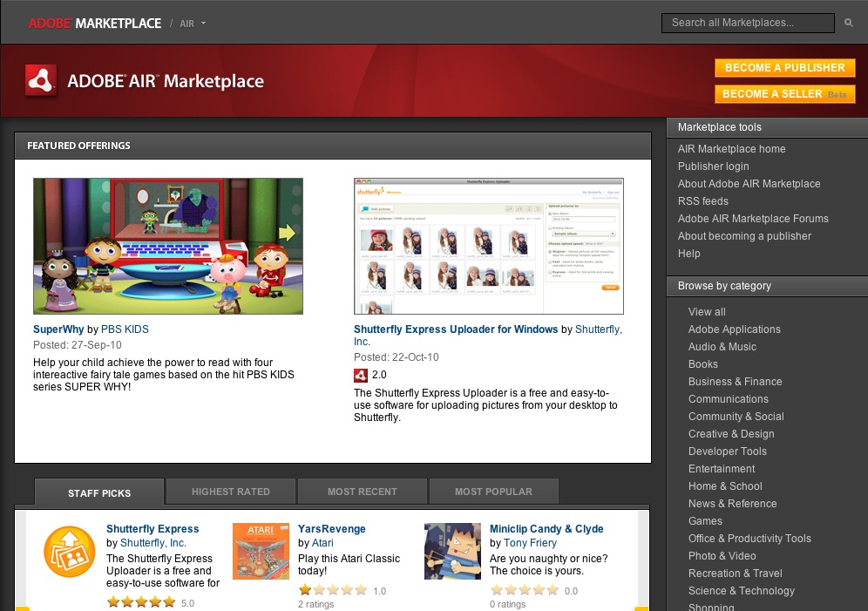868x611 pixels.
Task: Open the SuperWhy title link
Action: click(58, 329)
